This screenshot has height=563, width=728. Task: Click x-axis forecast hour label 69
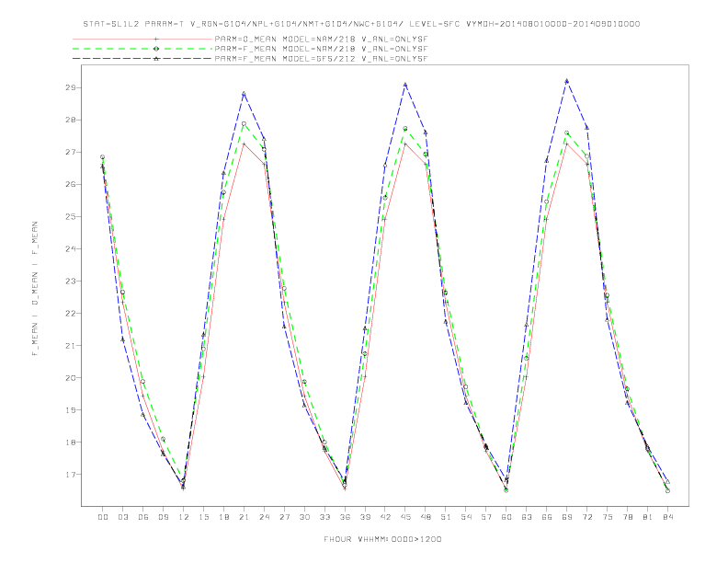(567, 517)
